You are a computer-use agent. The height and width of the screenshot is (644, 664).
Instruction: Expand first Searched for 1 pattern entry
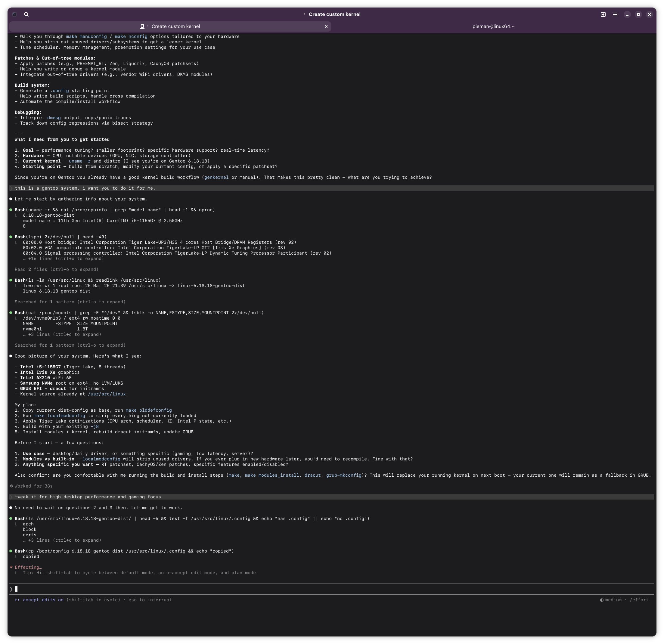click(x=70, y=302)
